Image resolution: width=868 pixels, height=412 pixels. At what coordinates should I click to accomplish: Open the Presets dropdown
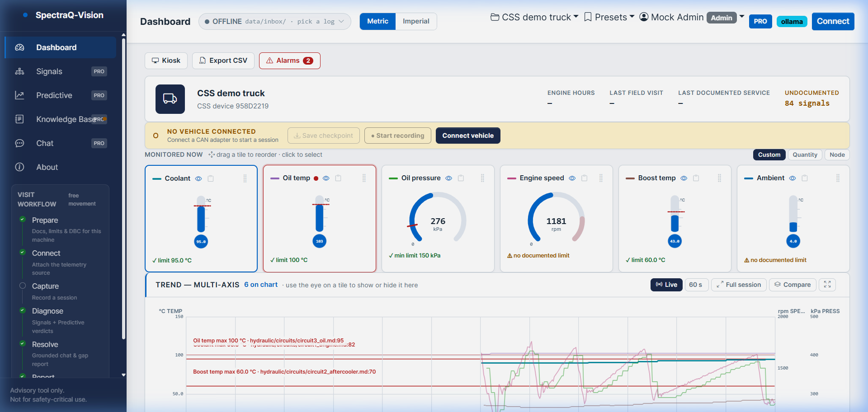(609, 17)
